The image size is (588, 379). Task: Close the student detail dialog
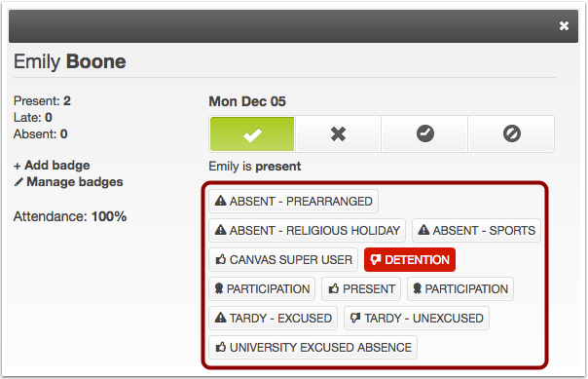[x=564, y=25]
